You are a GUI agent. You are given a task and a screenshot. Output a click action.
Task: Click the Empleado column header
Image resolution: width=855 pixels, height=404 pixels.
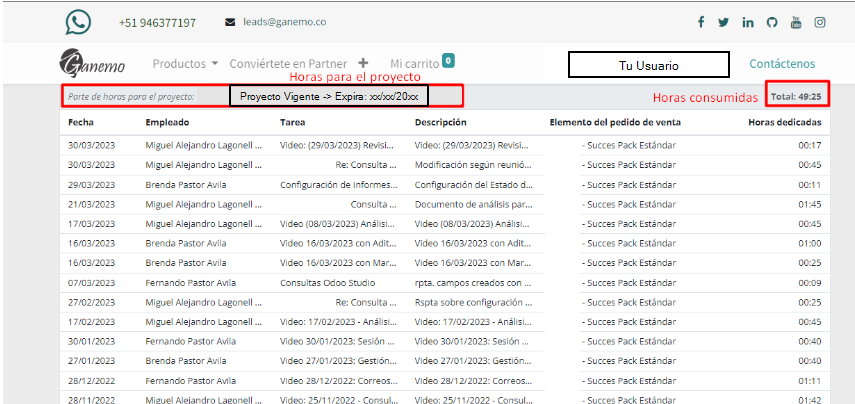click(167, 122)
